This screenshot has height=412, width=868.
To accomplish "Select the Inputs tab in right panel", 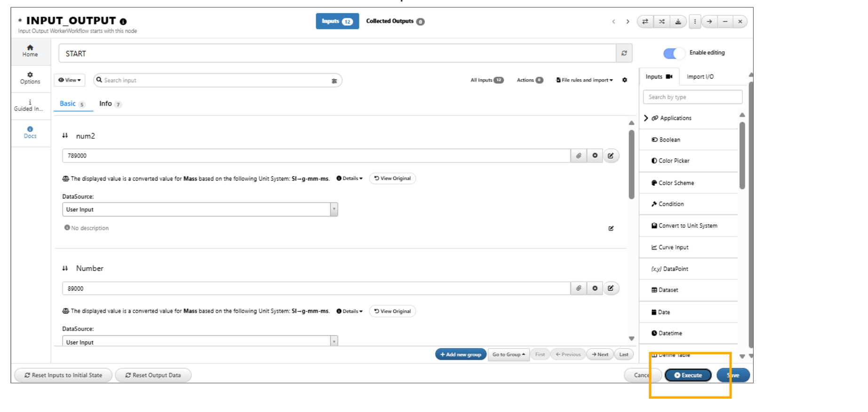I will 659,77.
